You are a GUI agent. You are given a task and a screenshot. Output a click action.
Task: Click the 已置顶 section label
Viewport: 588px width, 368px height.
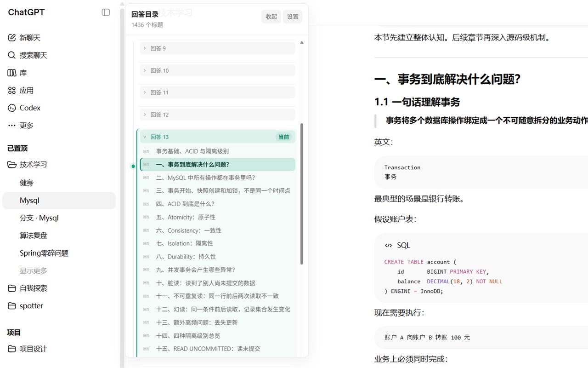click(17, 148)
